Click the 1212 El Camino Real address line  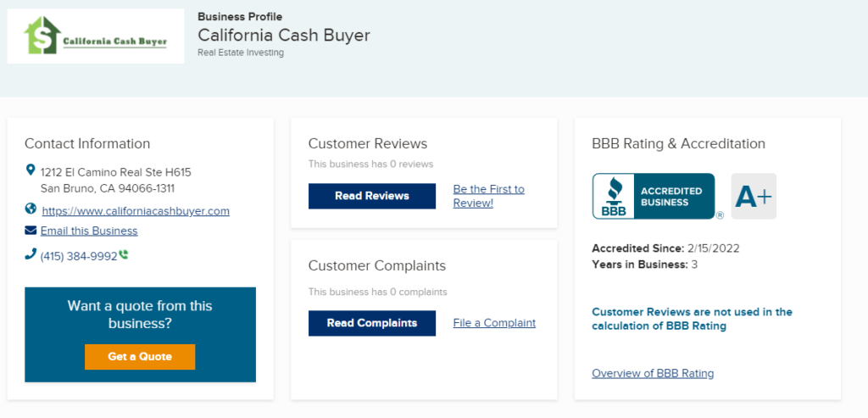click(x=115, y=172)
